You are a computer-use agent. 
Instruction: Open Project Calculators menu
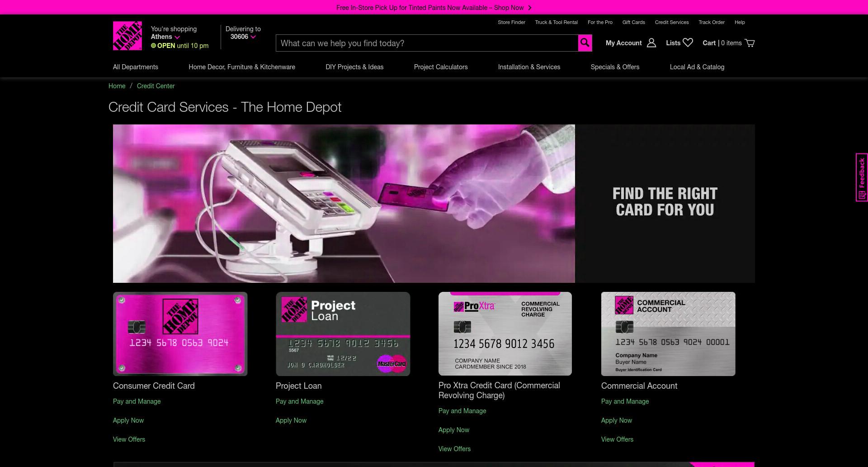click(441, 67)
